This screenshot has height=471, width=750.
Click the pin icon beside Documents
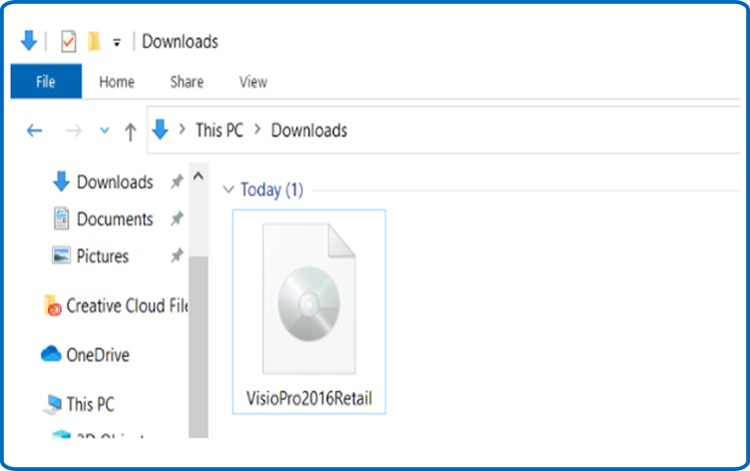(177, 219)
